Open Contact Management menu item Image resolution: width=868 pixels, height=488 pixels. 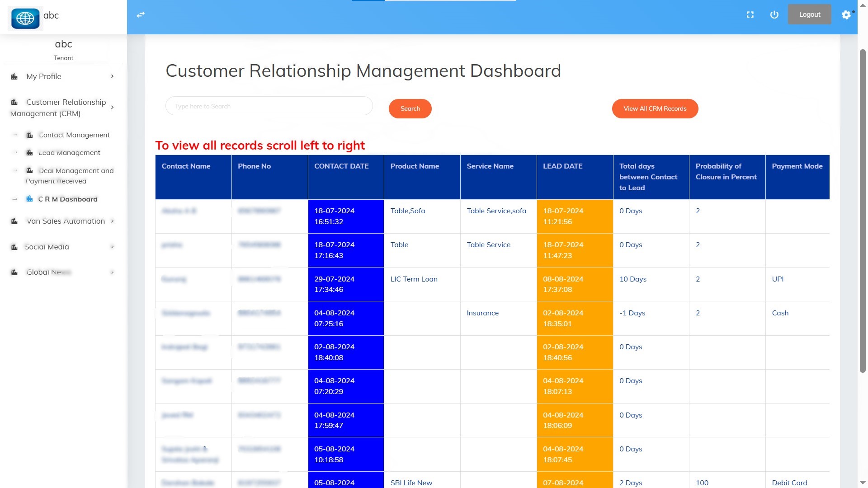[74, 135]
